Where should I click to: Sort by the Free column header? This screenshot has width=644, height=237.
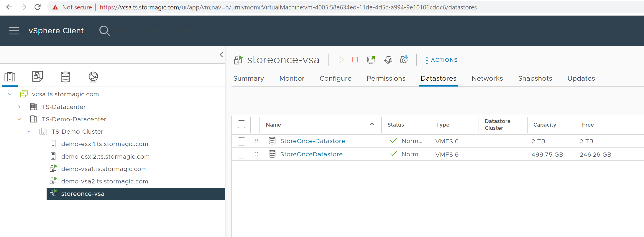pos(588,125)
